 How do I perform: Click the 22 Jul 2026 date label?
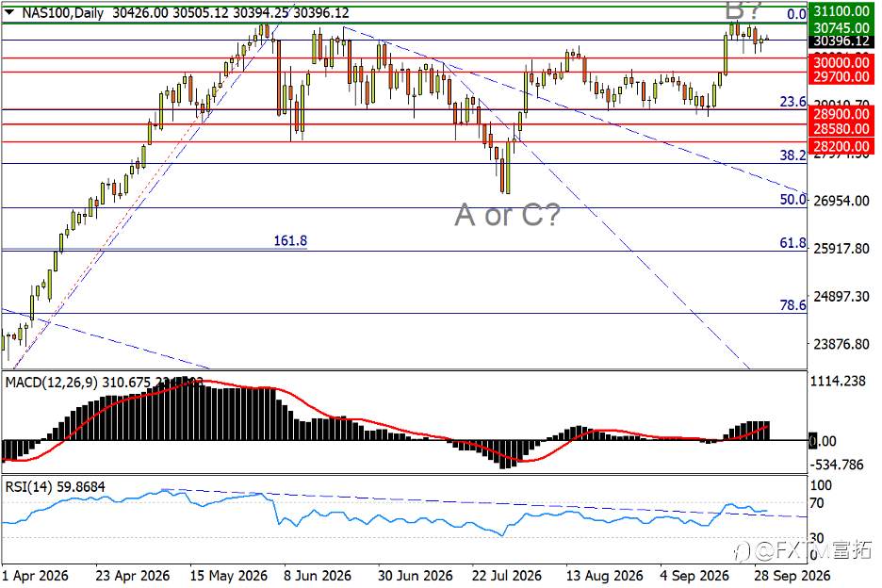[x=506, y=576]
